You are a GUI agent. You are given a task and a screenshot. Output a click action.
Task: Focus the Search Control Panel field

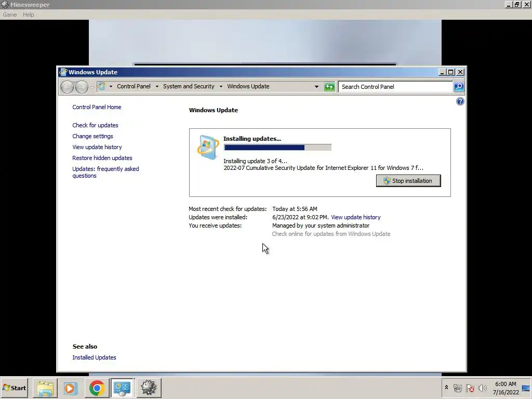[x=395, y=87]
